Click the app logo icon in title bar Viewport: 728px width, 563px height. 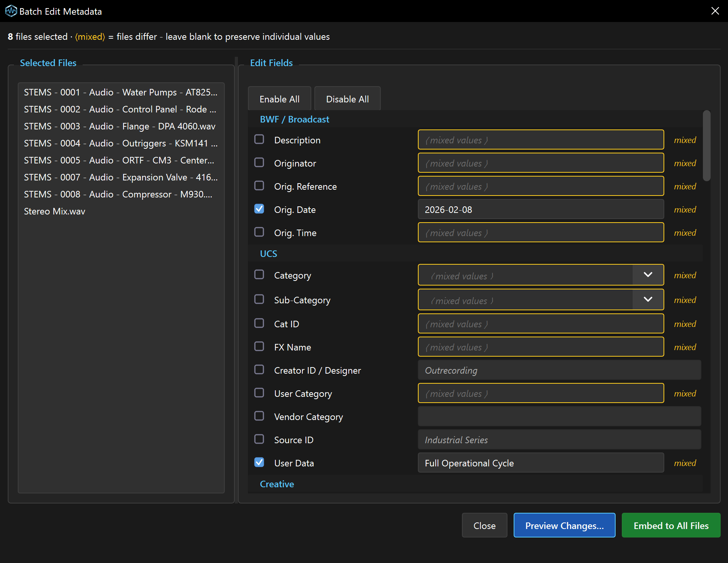click(11, 11)
